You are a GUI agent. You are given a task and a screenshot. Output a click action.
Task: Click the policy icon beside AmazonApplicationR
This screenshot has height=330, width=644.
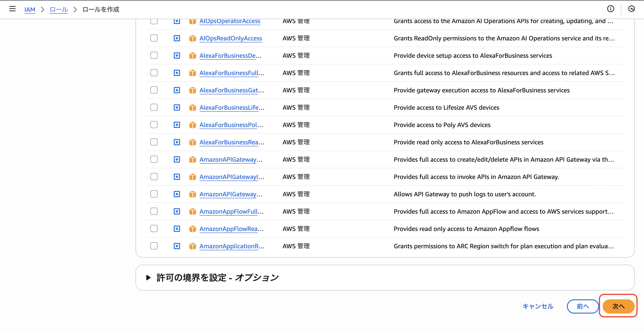click(x=192, y=246)
